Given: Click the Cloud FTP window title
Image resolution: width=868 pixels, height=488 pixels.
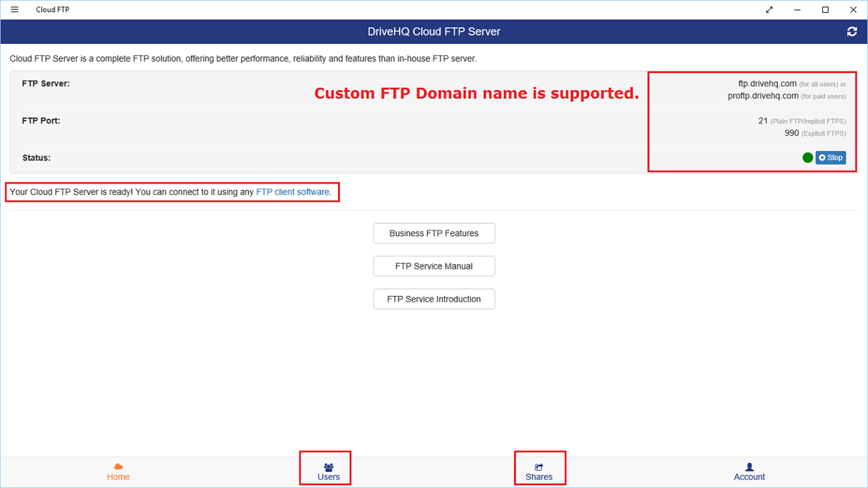Looking at the screenshot, I should (x=52, y=10).
